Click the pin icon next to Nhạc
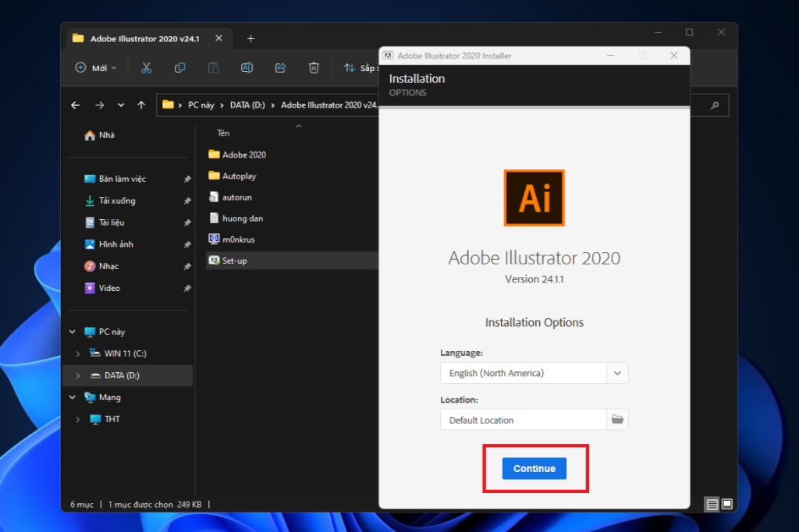Viewport: 799px width, 532px height. point(187,267)
